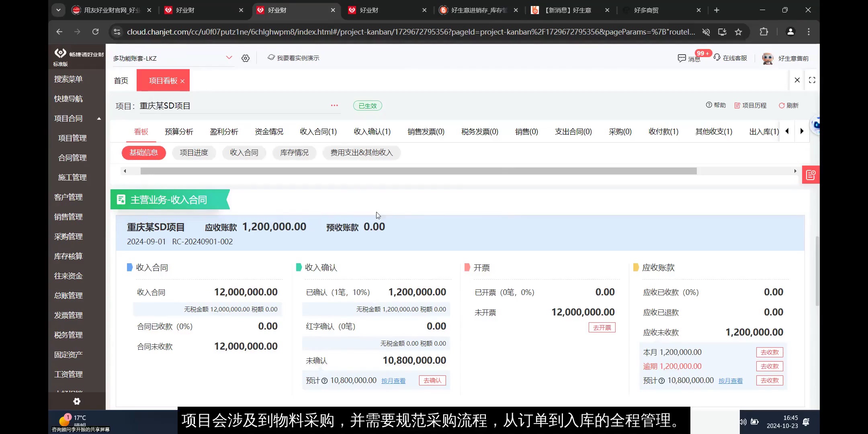Image resolution: width=868 pixels, height=434 pixels.
Task: Click the 按月查看 link under 未确认
Action: (x=393, y=381)
